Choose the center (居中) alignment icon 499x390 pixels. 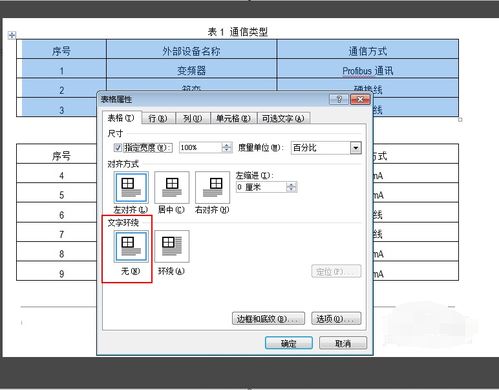(x=172, y=187)
